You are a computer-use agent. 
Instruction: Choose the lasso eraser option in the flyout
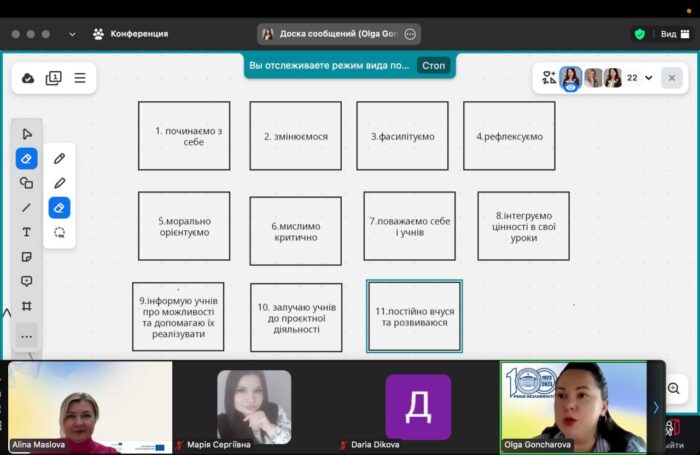tap(59, 232)
